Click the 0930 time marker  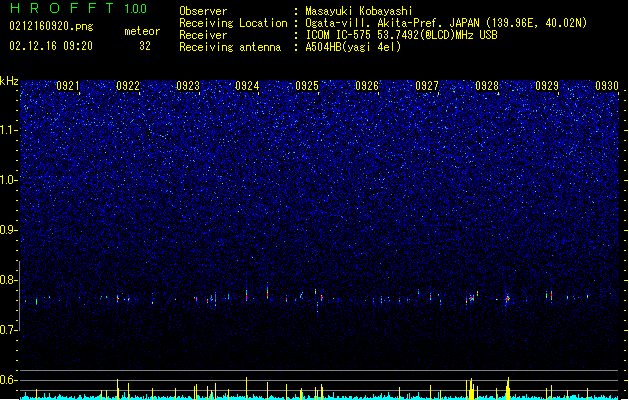click(607, 86)
